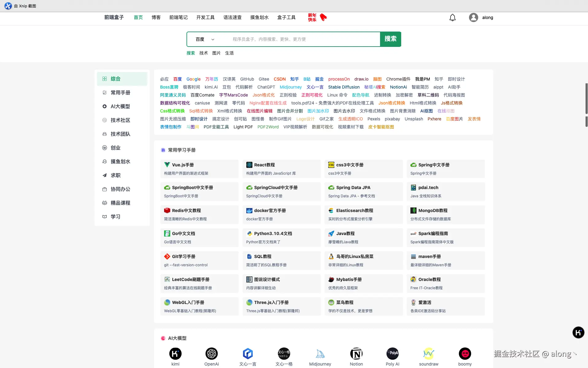The image size is (588, 368).
Task: Go to AI大模型 in the sidebar
Action: [x=122, y=106]
